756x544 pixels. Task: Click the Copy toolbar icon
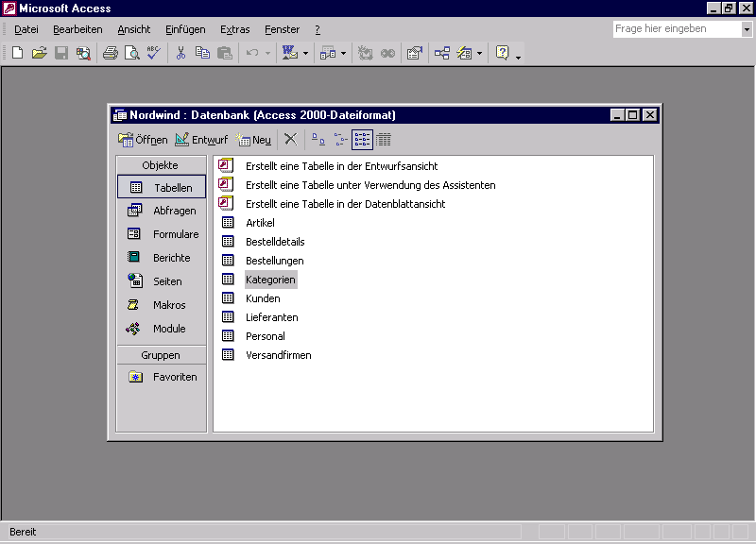coord(202,53)
